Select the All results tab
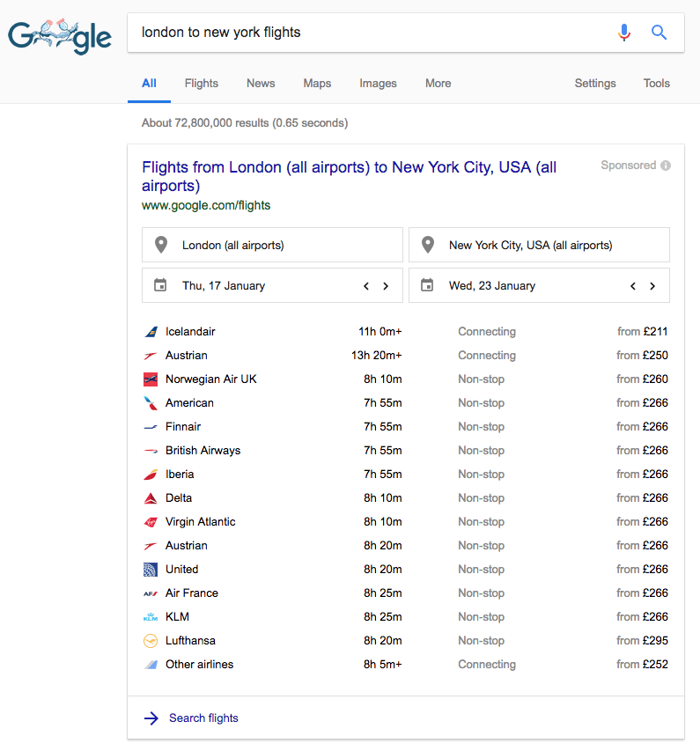 coord(149,84)
